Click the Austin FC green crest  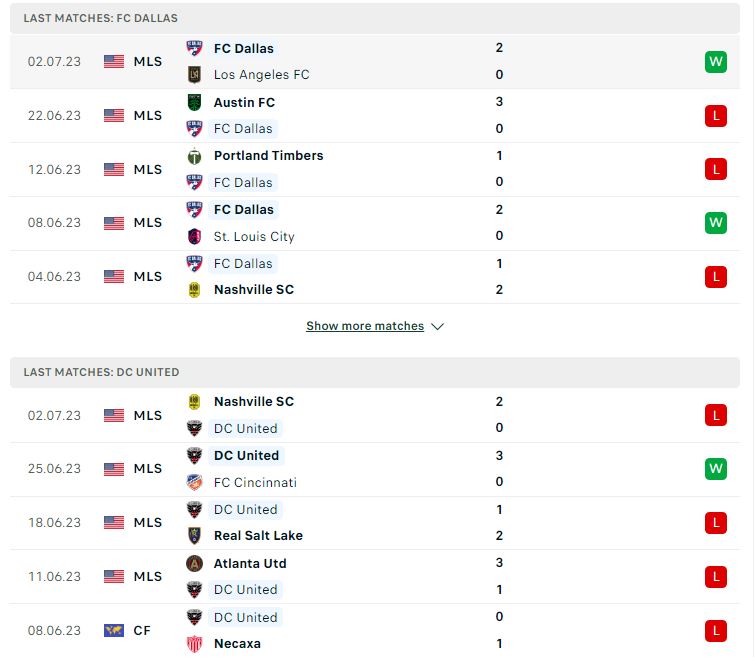click(x=194, y=102)
